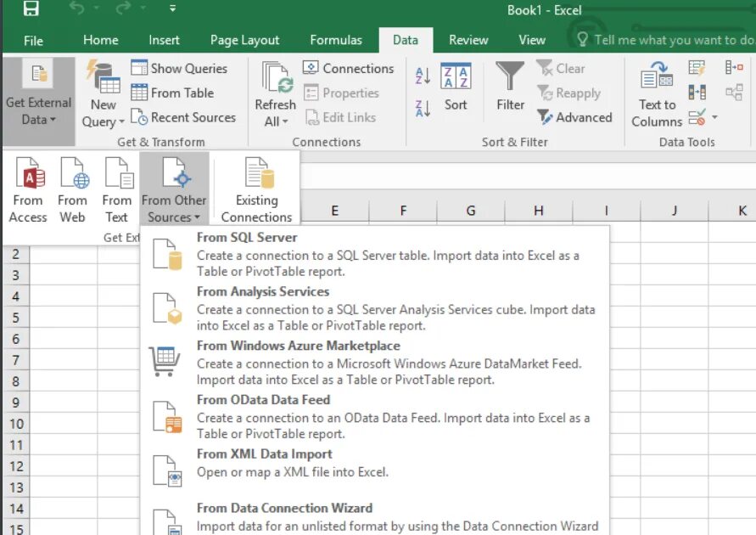Select column F header
This screenshot has height=535, width=756.
pos(403,211)
